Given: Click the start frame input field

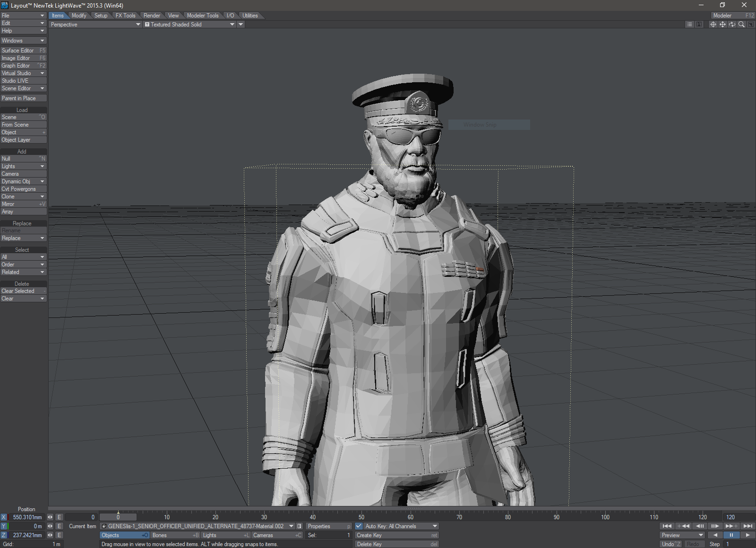Looking at the screenshot, I should click(80, 517).
